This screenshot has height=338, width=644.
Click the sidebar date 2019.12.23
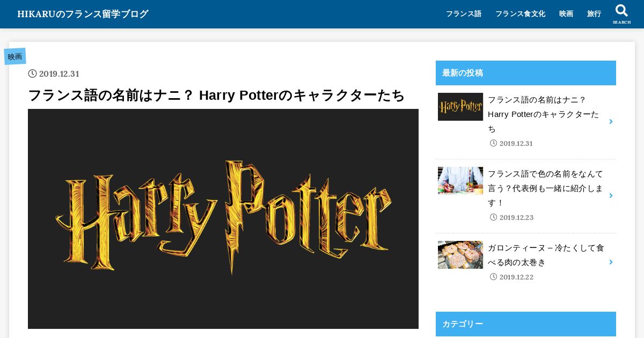pos(516,218)
